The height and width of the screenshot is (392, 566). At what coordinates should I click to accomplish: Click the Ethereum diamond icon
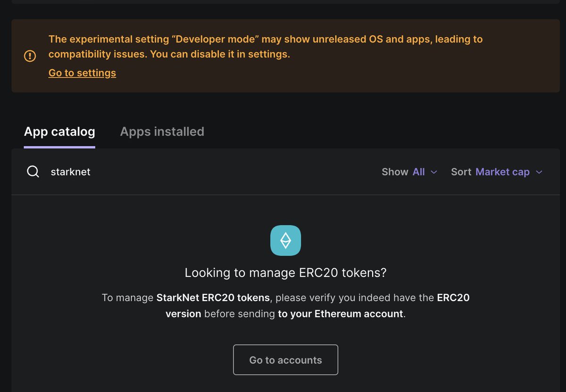[x=285, y=241]
